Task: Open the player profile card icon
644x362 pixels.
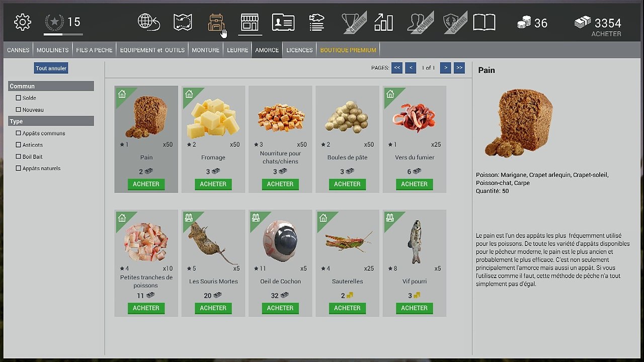Action: tap(283, 23)
